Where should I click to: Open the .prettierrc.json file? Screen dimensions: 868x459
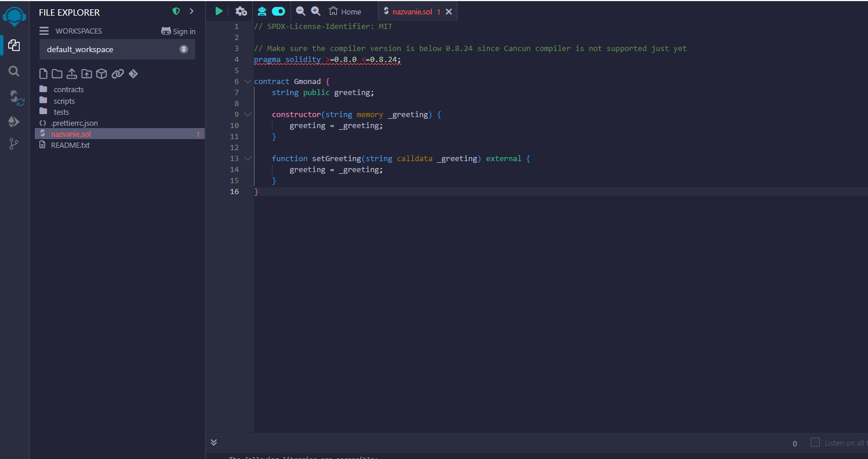pos(74,123)
